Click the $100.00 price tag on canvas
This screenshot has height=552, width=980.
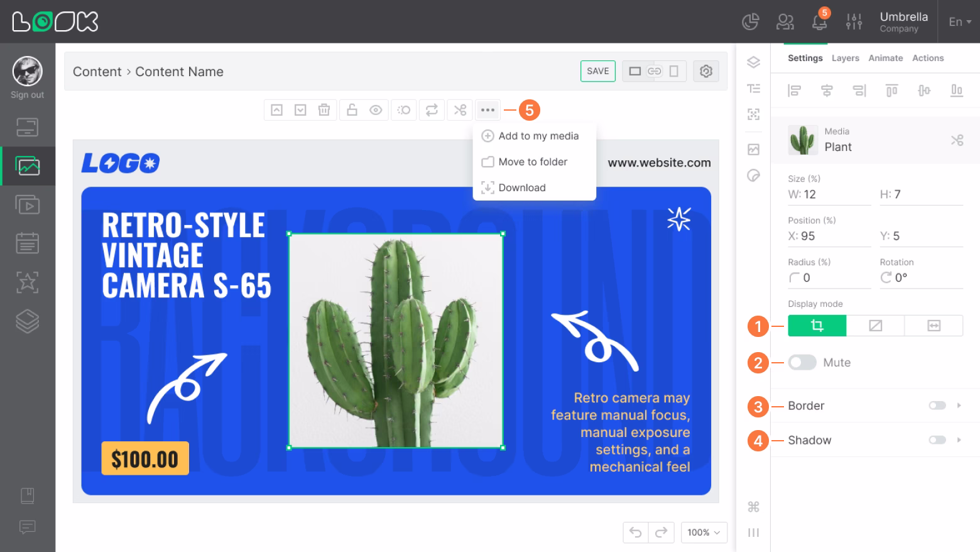point(145,458)
